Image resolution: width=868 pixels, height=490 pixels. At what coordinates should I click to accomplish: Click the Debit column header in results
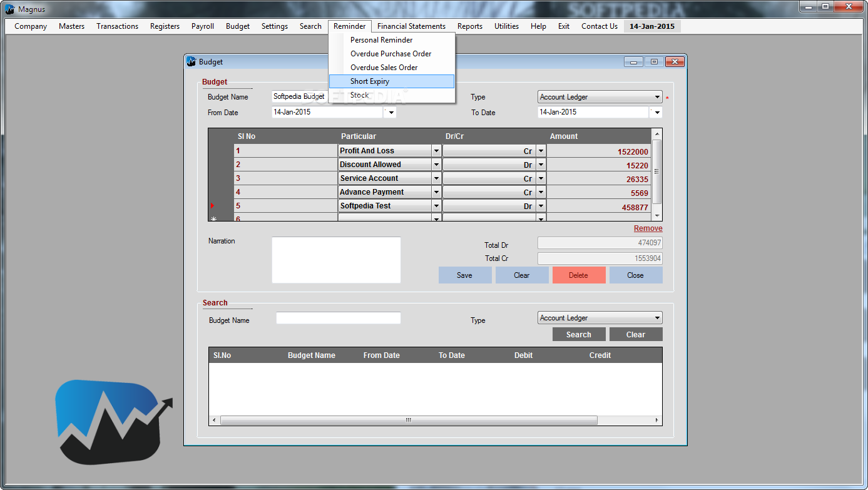click(x=523, y=355)
